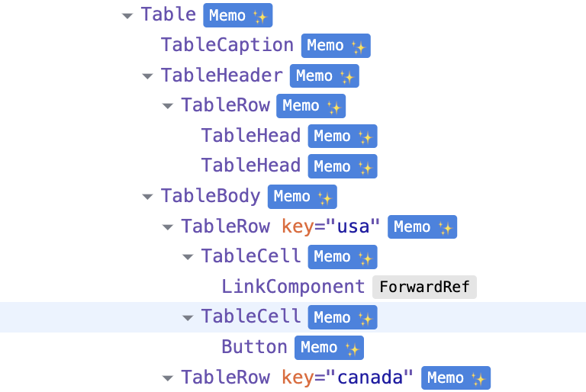Click the Memo badge on usa TableRow
This screenshot has width=586, height=392.
pos(422,227)
